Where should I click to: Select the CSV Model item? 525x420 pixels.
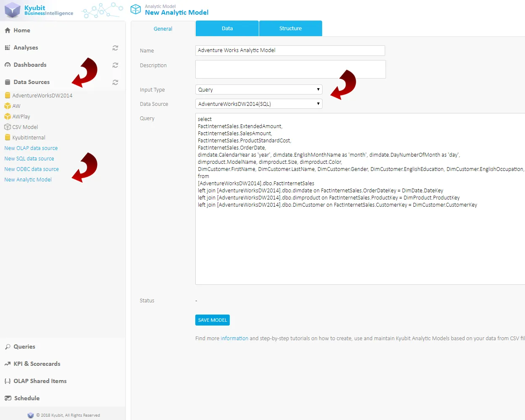(25, 127)
